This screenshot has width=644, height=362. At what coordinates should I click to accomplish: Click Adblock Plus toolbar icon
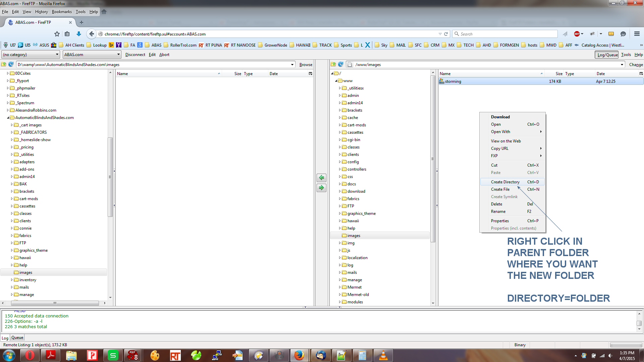(577, 34)
